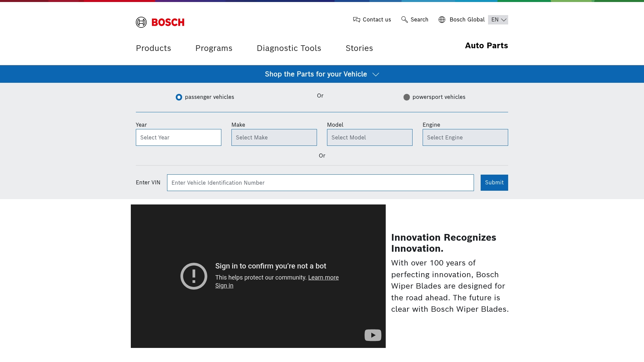Open the Select Model dropdown
Image resolution: width=644 pixels, height=362 pixels.
click(x=370, y=137)
